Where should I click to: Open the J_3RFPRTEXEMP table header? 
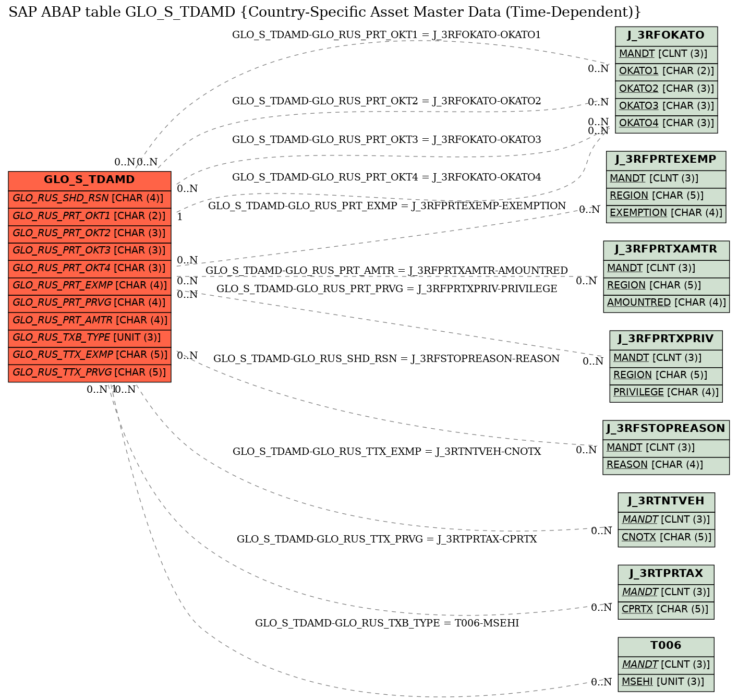tap(666, 160)
